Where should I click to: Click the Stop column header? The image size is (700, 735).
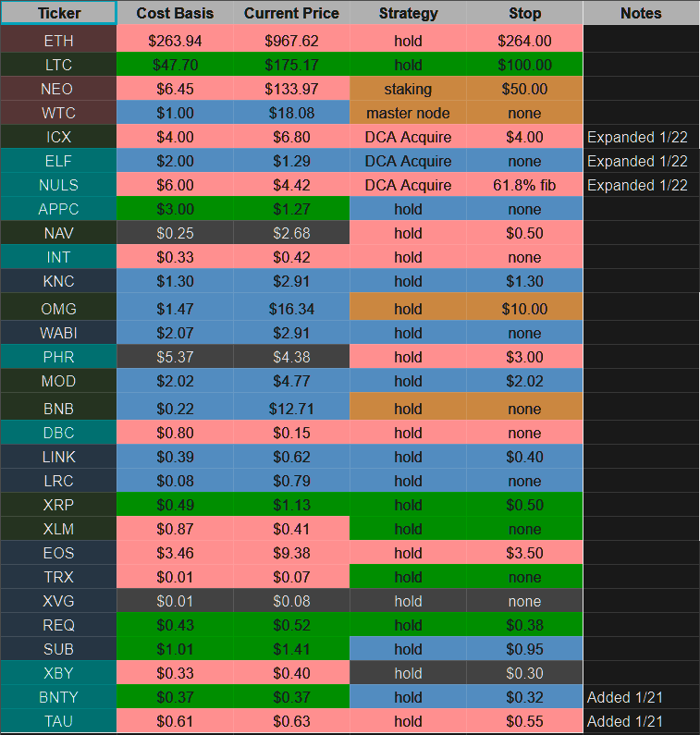(x=524, y=13)
